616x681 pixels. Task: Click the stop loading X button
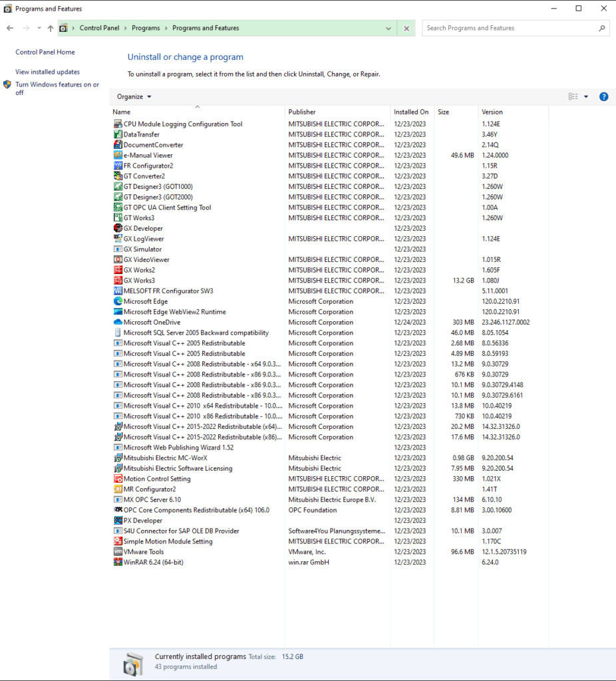click(x=406, y=28)
